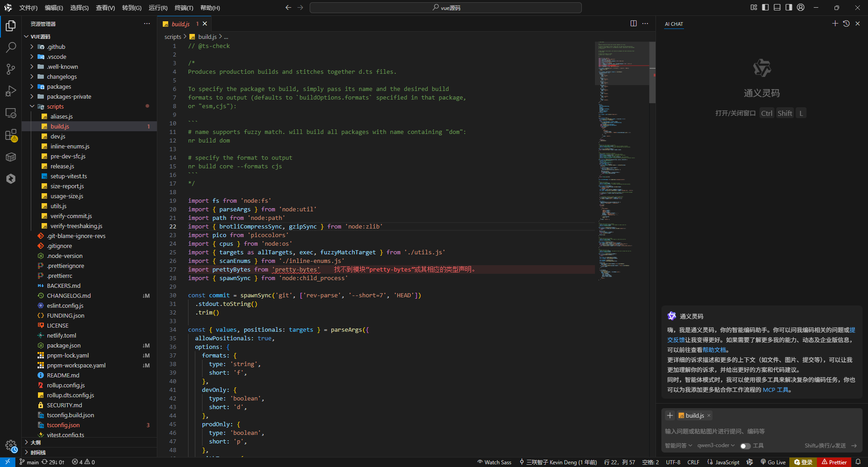The height and width of the screenshot is (467, 868).
Task: Click the remote window indicator in status bar
Action: point(8,462)
